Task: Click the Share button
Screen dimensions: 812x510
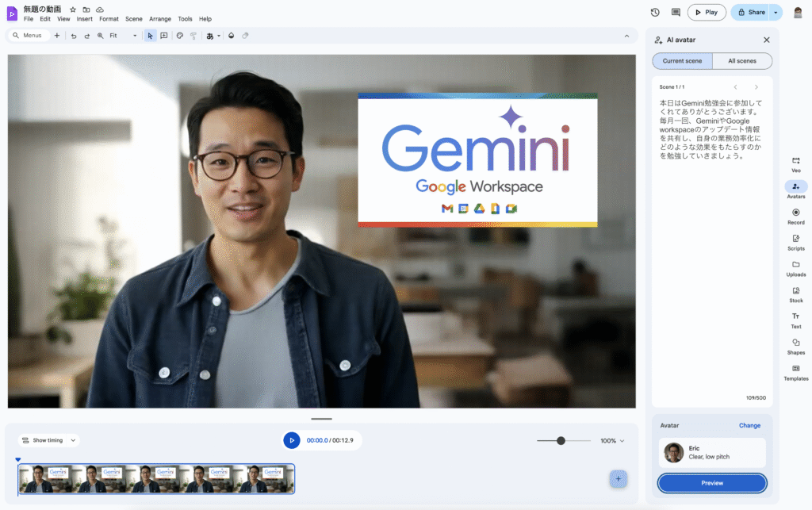Action: pyautogui.click(x=750, y=13)
